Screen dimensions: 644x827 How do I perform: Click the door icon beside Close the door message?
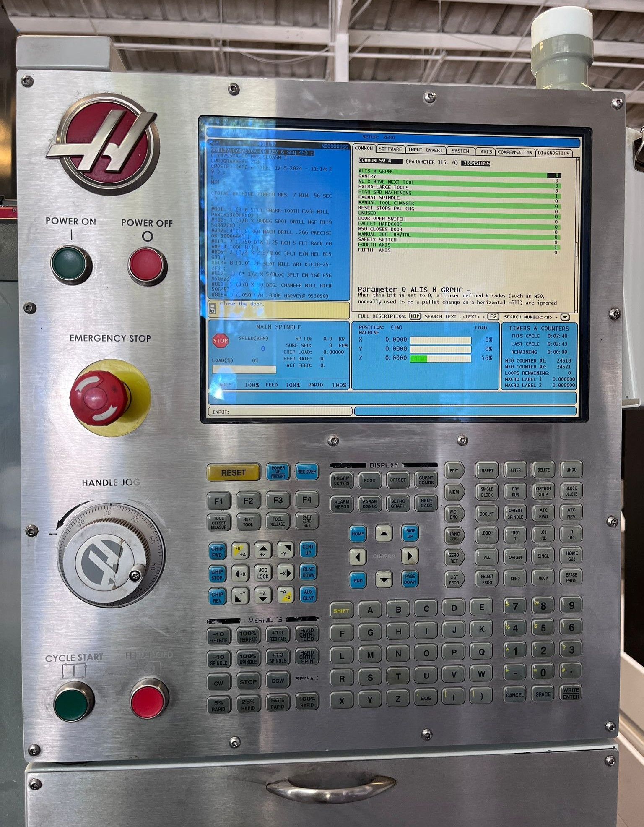click(x=213, y=309)
